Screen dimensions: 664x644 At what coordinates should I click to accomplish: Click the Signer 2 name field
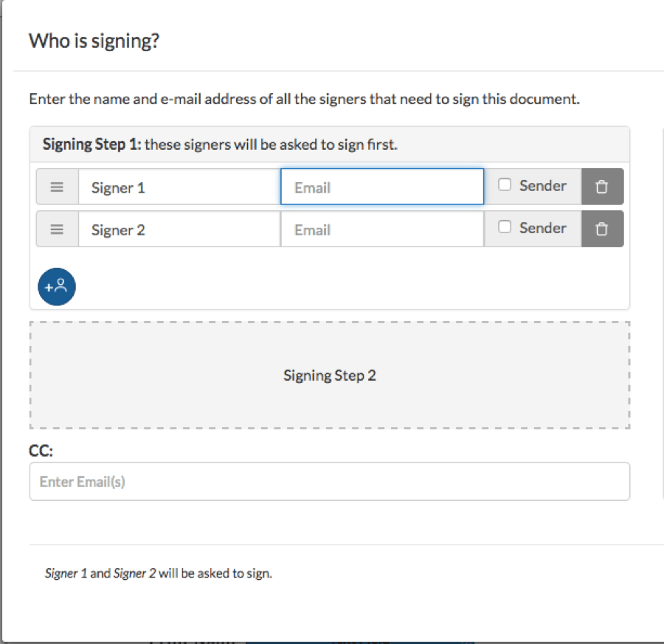tap(179, 229)
